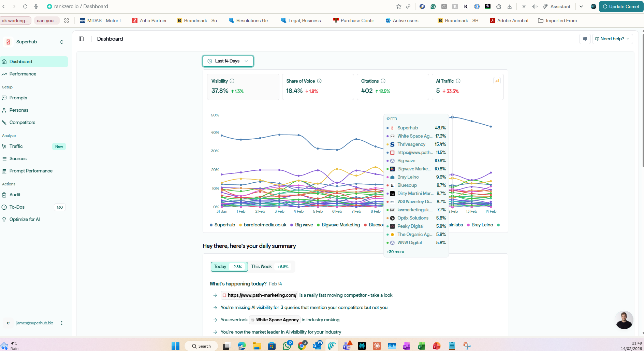Screen dimensions: 644x351
Task: Toggle Superhub series in chart legend
Action: coord(222,225)
